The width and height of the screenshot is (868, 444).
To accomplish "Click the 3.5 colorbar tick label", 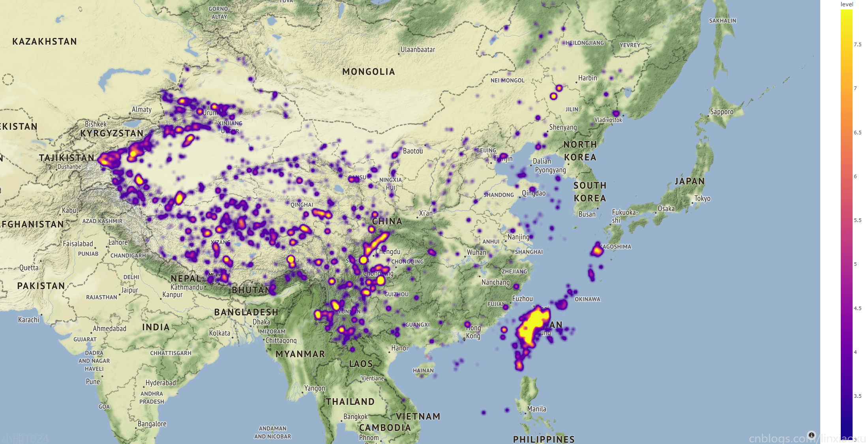I will pyautogui.click(x=858, y=396).
